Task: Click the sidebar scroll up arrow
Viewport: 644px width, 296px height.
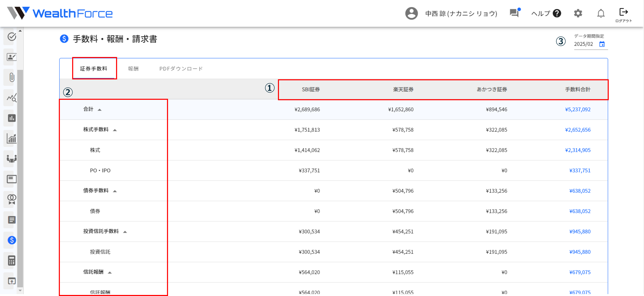Action: 20,31
